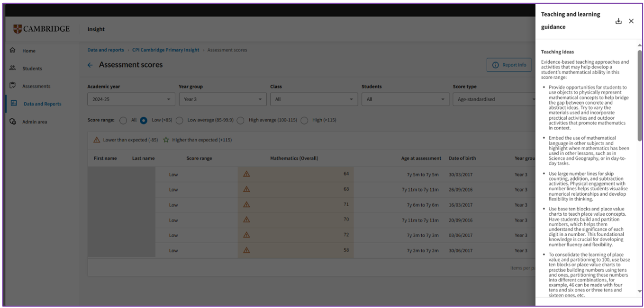
Task: Click the Home icon in sidebar
Action: [x=13, y=51]
